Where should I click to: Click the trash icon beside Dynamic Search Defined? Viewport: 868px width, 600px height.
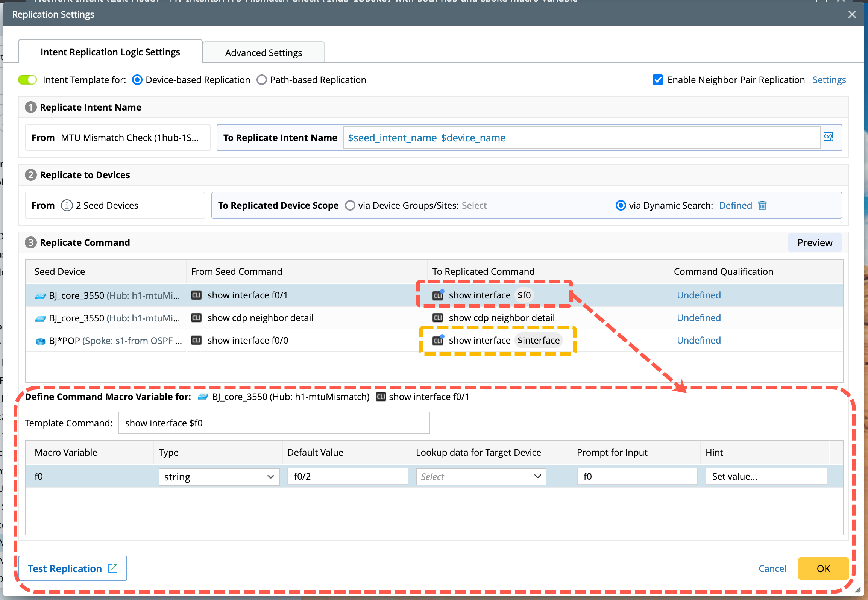[762, 205]
